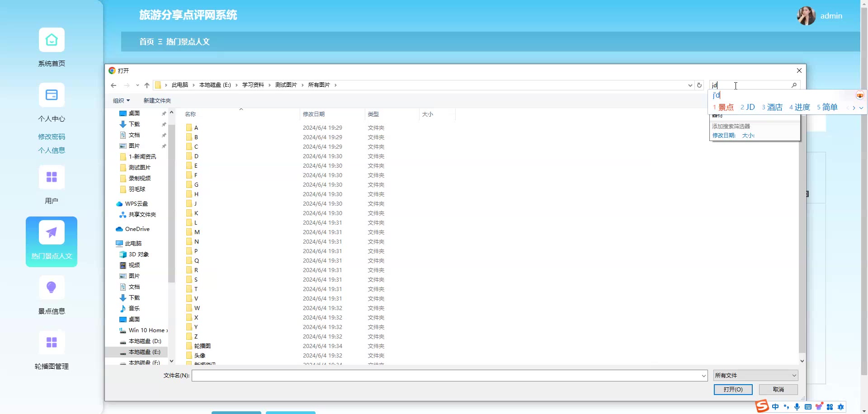This screenshot has height=414, width=868.
Task: Add 大小 search filter
Action: click(x=748, y=136)
